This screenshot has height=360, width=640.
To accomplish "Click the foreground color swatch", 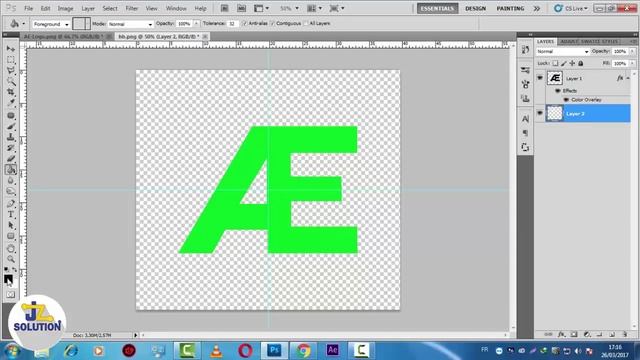I will 8,279.
